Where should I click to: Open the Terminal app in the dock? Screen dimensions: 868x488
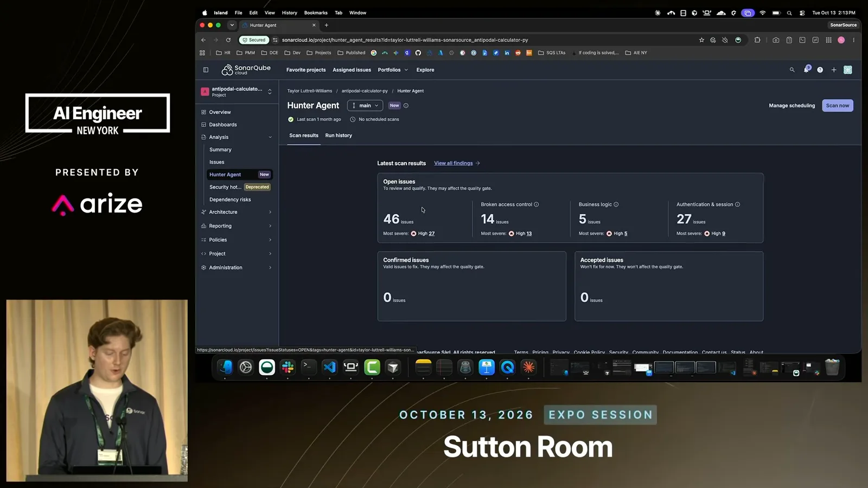(309, 367)
